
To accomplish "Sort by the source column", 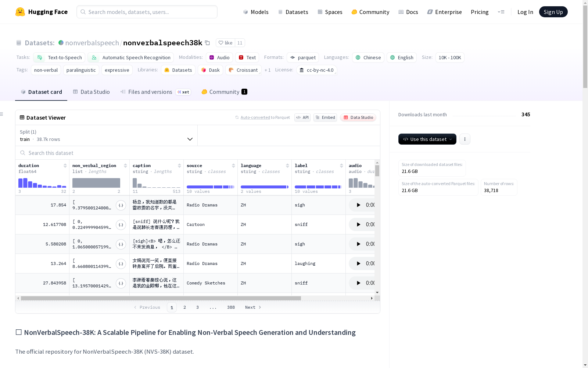I will pyautogui.click(x=233, y=166).
